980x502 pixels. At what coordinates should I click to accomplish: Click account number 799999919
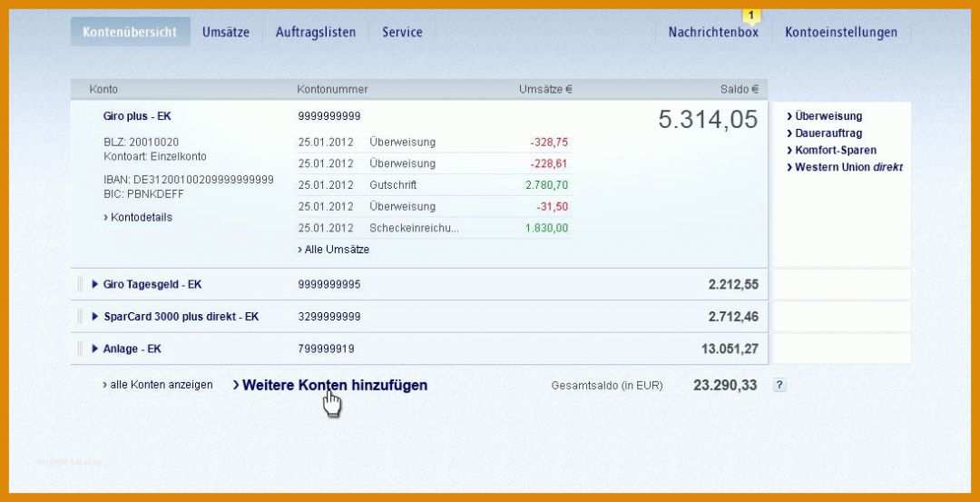[327, 349]
